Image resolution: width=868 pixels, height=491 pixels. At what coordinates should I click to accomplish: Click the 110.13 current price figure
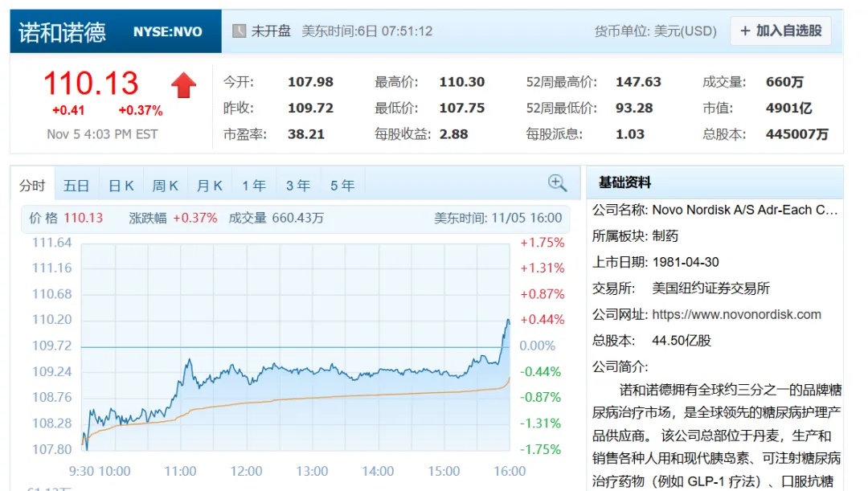(91, 84)
